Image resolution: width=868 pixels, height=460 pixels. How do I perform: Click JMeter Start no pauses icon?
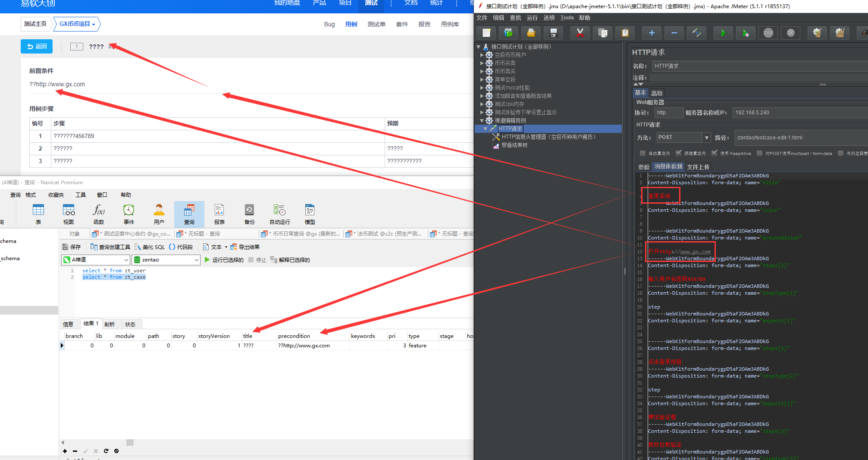tap(746, 33)
